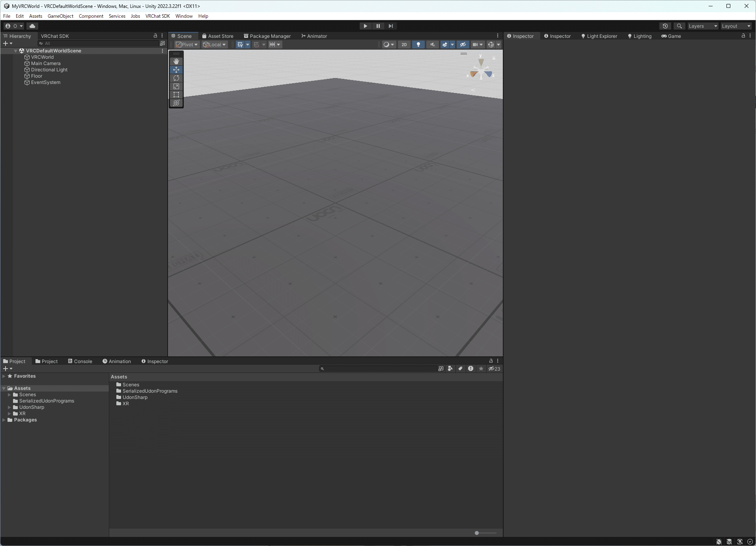Switch to the Package Manager tab
The height and width of the screenshot is (546, 756).
pyautogui.click(x=267, y=36)
